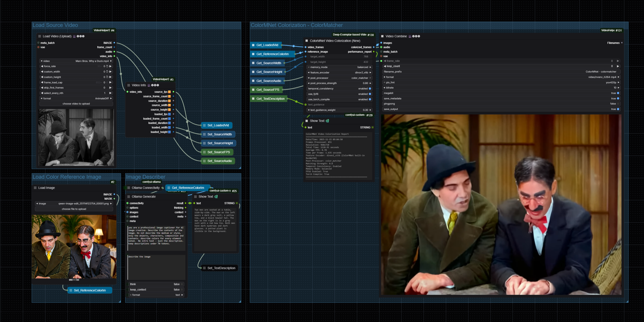Toggle pingpong false switch

pos(618,104)
